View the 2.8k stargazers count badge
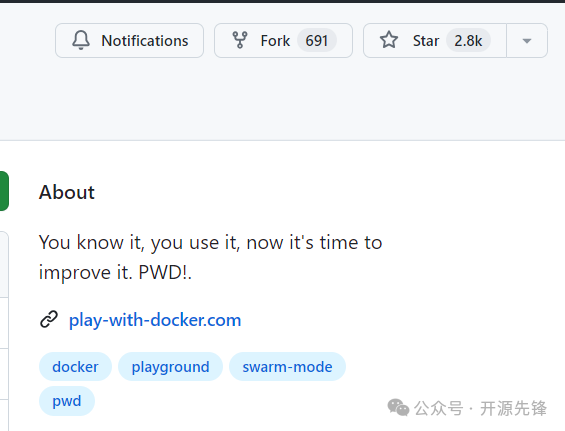 pos(468,40)
